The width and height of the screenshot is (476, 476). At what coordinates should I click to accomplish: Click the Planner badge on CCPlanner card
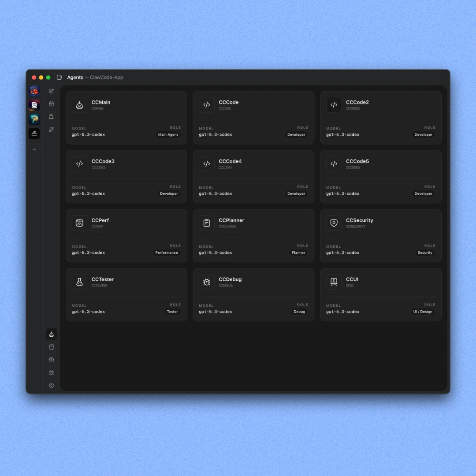pyautogui.click(x=298, y=253)
